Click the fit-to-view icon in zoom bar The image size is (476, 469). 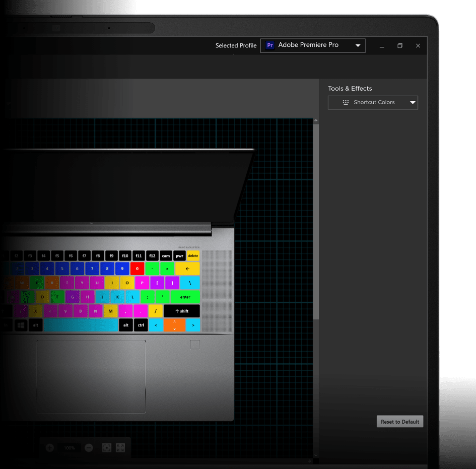107,447
